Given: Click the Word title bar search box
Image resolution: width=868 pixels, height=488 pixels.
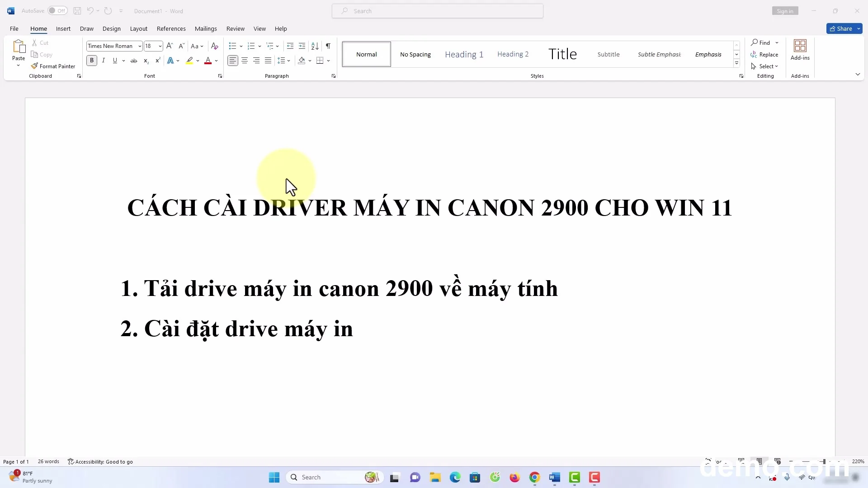Looking at the screenshot, I should [438, 11].
